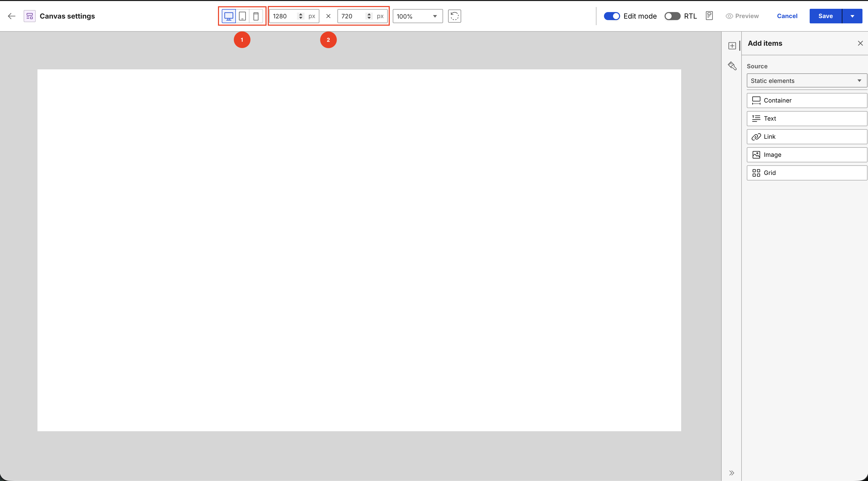Collapse the side panel with double chevron

tap(731, 472)
